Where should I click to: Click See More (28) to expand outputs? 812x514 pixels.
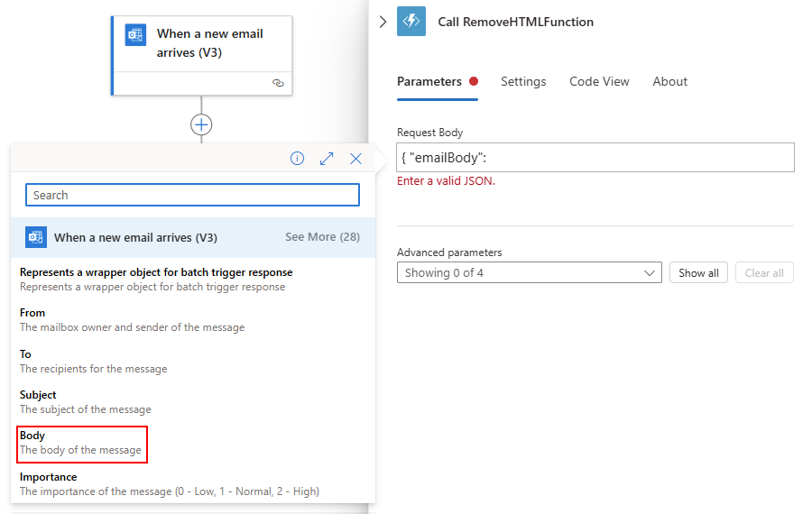click(x=322, y=237)
